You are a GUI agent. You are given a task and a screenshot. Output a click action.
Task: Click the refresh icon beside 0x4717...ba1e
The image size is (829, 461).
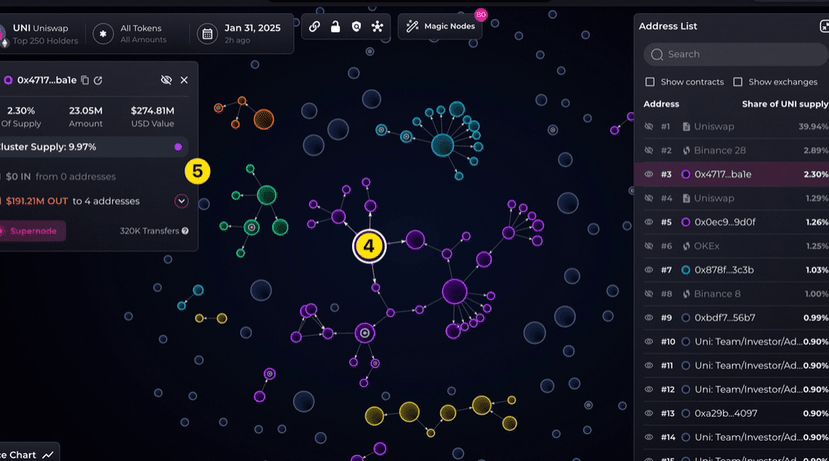point(98,80)
